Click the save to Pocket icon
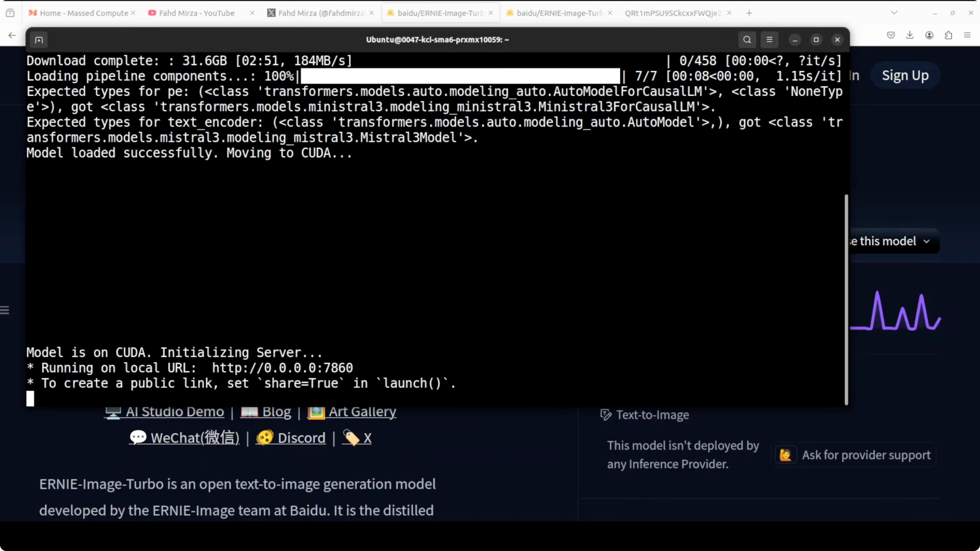 (891, 35)
